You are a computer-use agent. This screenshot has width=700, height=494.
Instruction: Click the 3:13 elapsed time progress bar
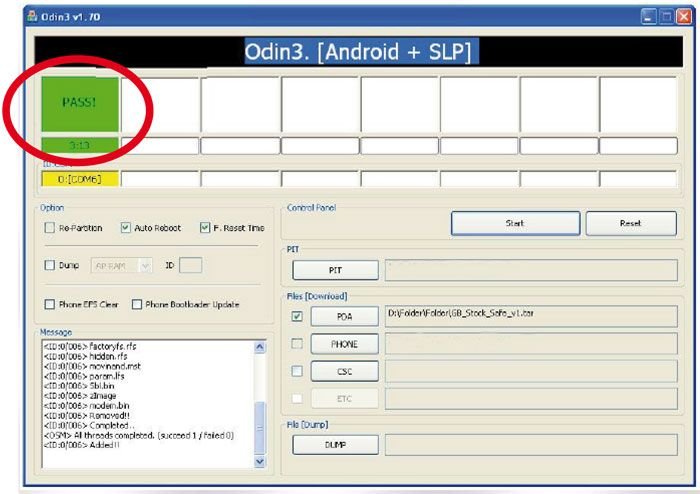tap(80, 145)
